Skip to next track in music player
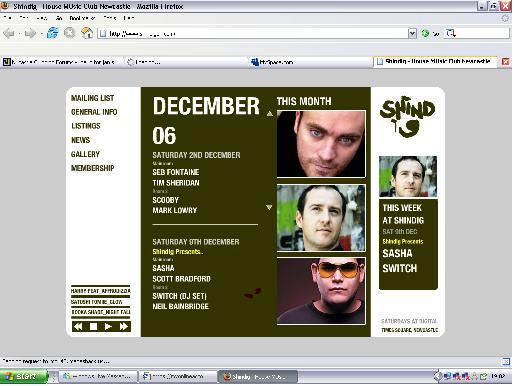Viewport: 514px width, 386px height. pos(124,326)
